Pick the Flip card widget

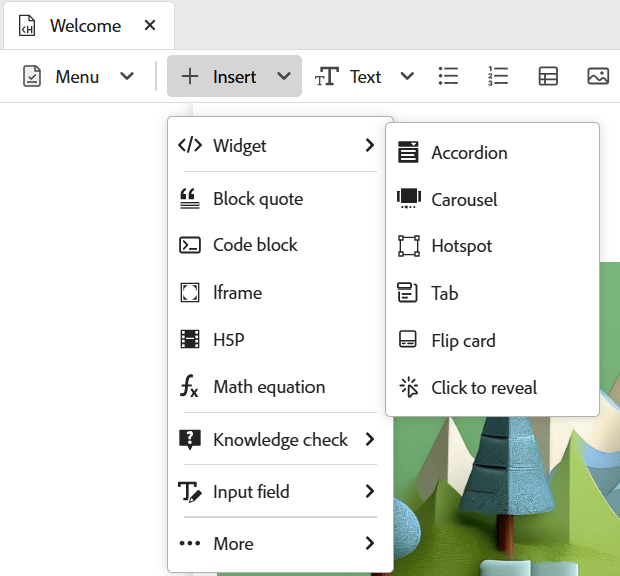(463, 341)
